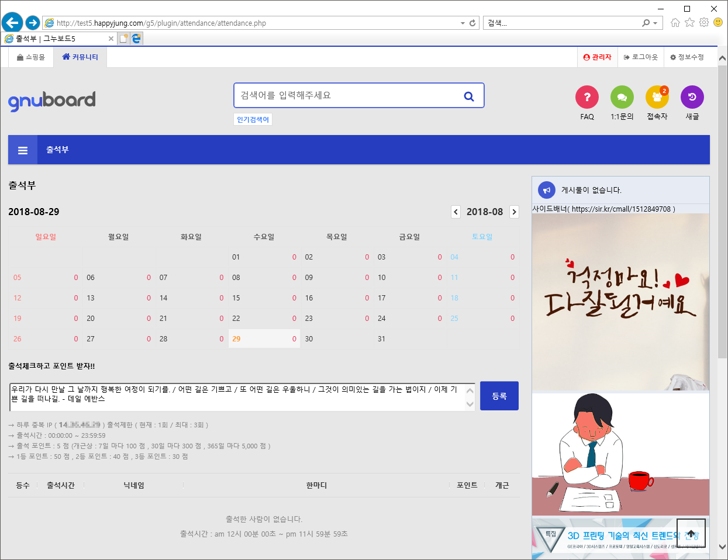728x560 pixels.
Task: Click the 로그아웃 link
Action: pyautogui.click(x=640, y=57)
